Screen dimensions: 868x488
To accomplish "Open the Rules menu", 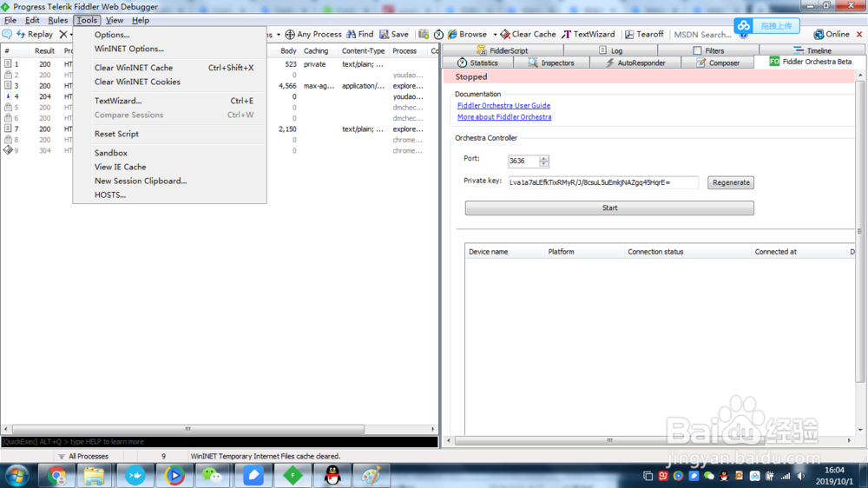I will [x=57, y=20].
